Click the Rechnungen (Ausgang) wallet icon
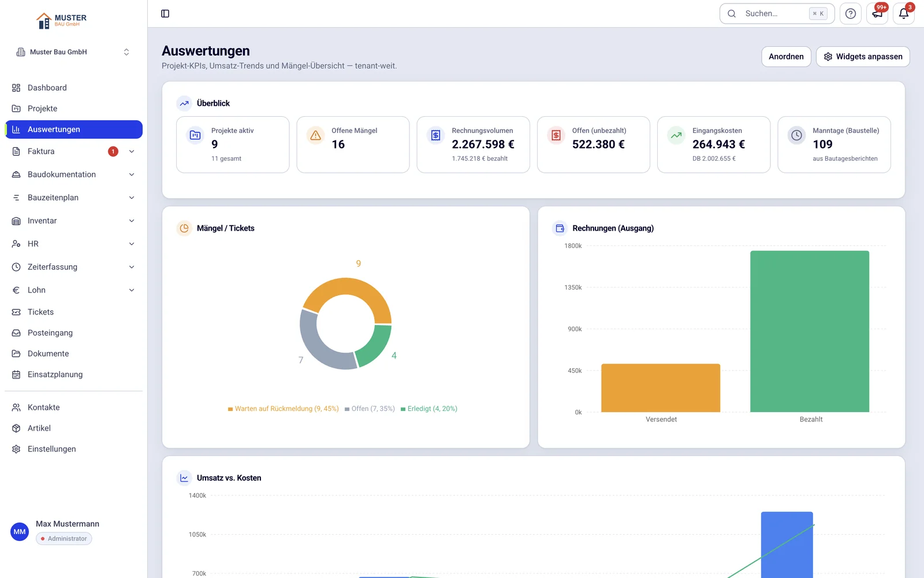 [x=560, y=228]
